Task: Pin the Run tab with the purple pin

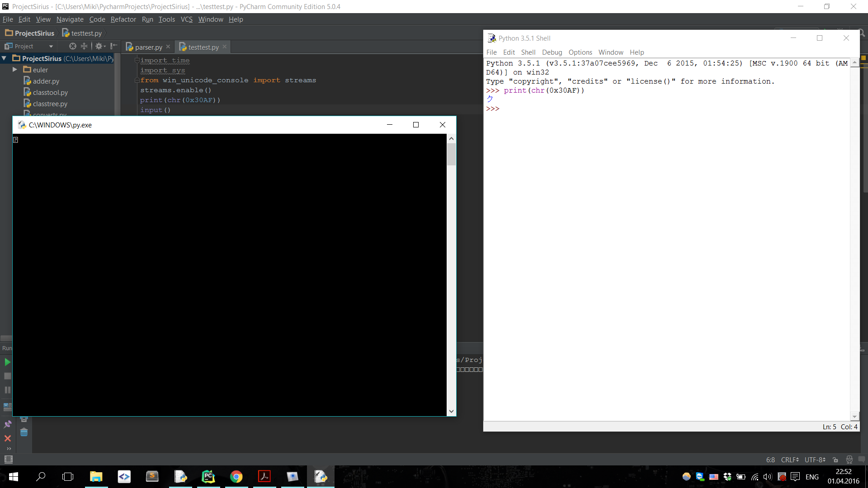Action: (x=8, y=424)
